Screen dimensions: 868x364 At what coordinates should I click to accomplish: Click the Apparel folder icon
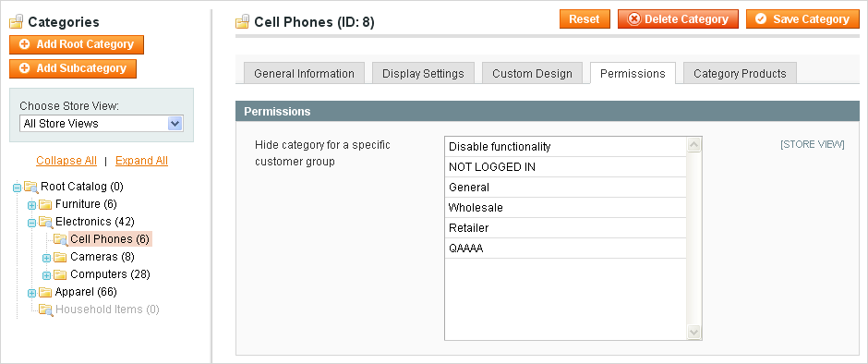(x=45, y=292)
